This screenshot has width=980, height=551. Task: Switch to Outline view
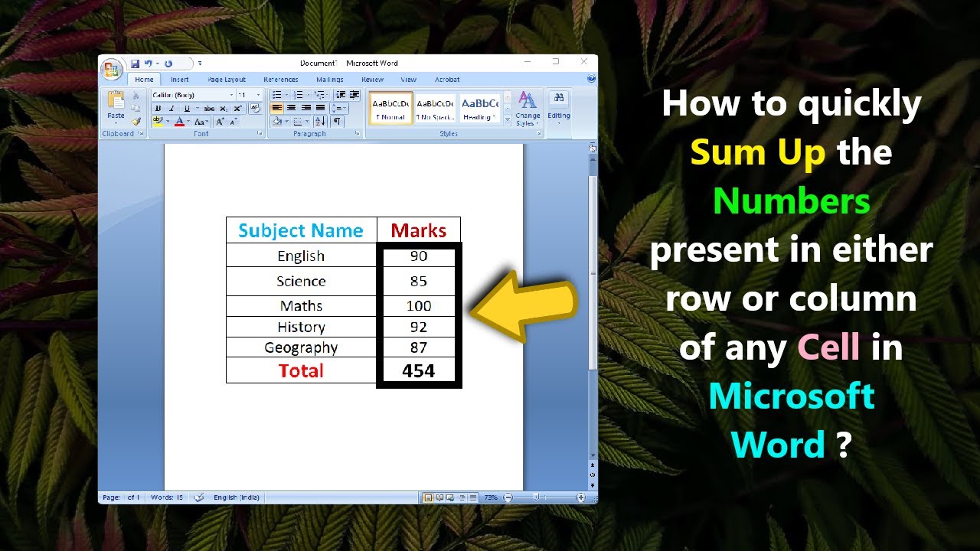462,497
